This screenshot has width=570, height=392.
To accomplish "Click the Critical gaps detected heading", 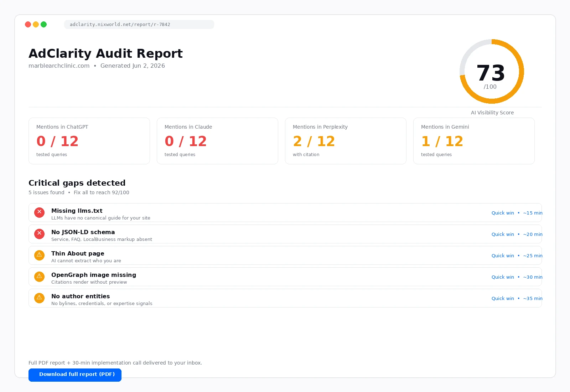I will point(77,183).
